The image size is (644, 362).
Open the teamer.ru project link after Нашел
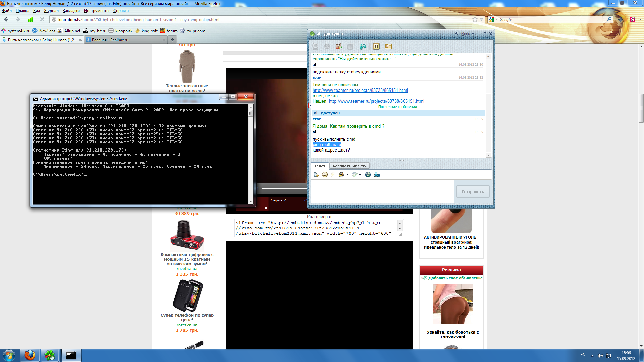376,101
